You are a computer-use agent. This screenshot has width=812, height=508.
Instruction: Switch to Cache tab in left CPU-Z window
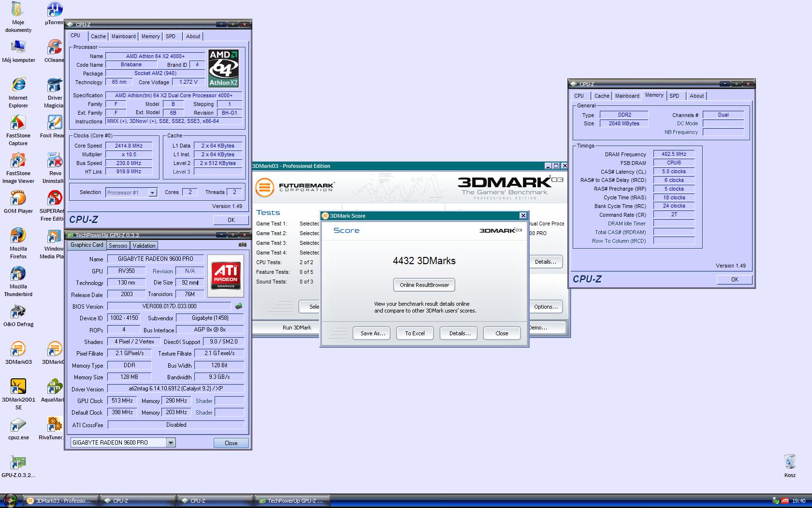tap(98, 36)
